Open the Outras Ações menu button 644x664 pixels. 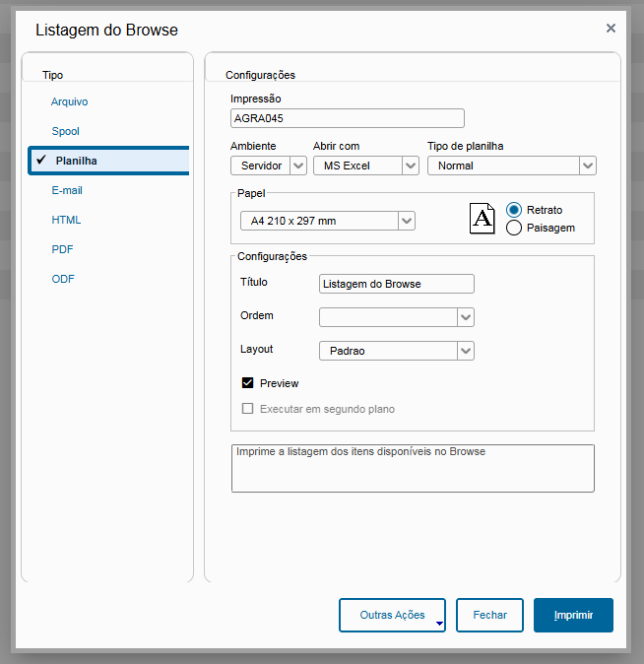tap(392, 615)
